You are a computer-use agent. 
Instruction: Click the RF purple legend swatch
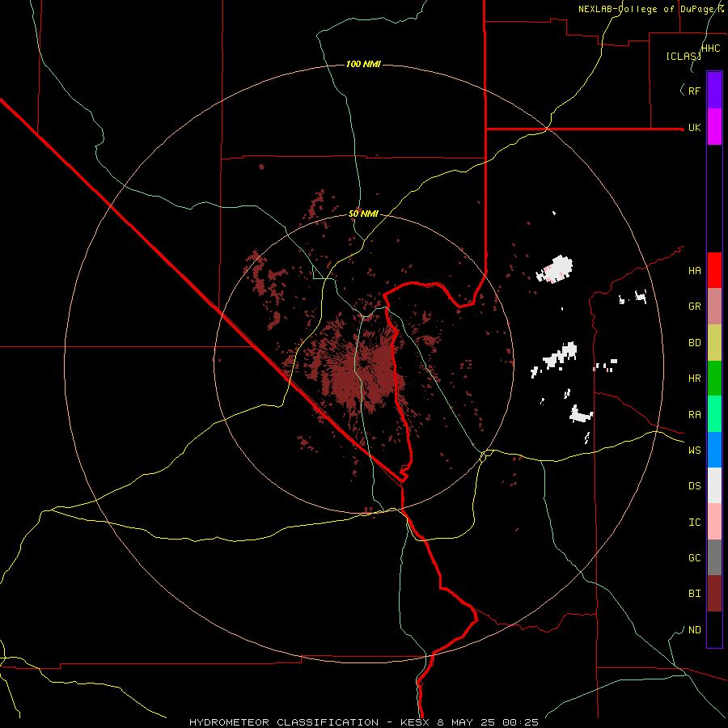(x=714, y=91)
